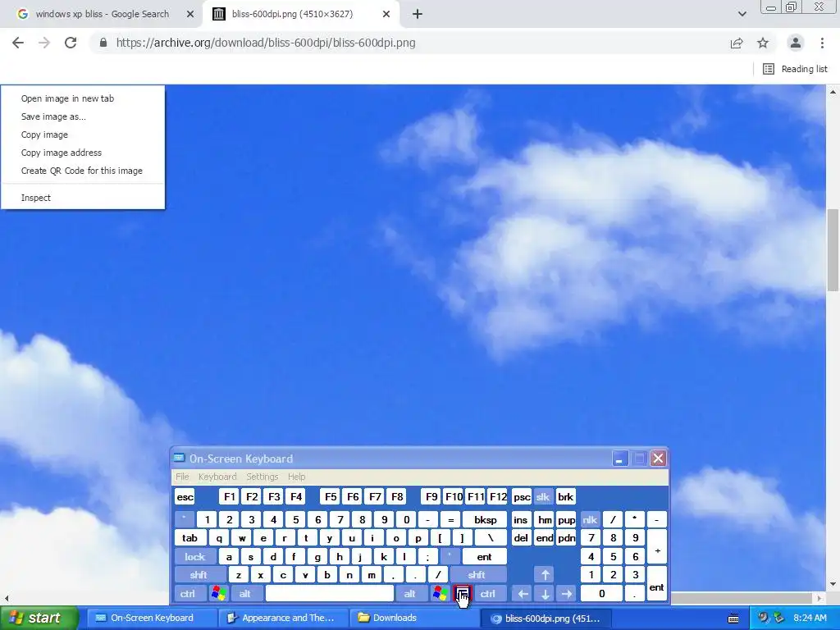Open On-Screen Keyboard Settings menu
Image resolution: width=840 pixels, height=630 pixels.
pos(262,477)
